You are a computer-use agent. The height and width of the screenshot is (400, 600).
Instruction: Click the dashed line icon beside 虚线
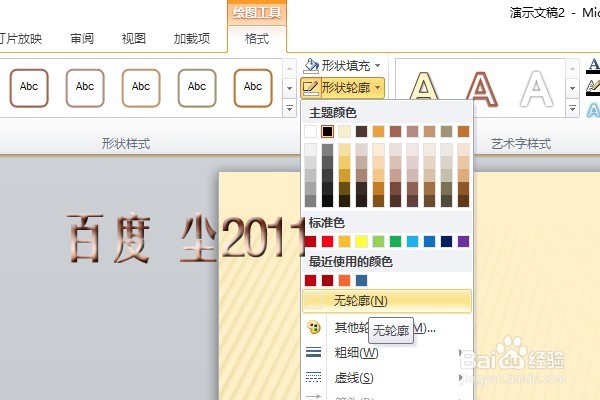pyautogui.click(x=313, y=377)
